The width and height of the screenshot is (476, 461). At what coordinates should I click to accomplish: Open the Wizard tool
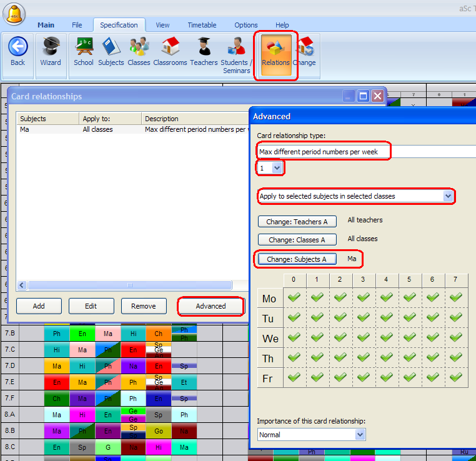(x=50, y=47)
